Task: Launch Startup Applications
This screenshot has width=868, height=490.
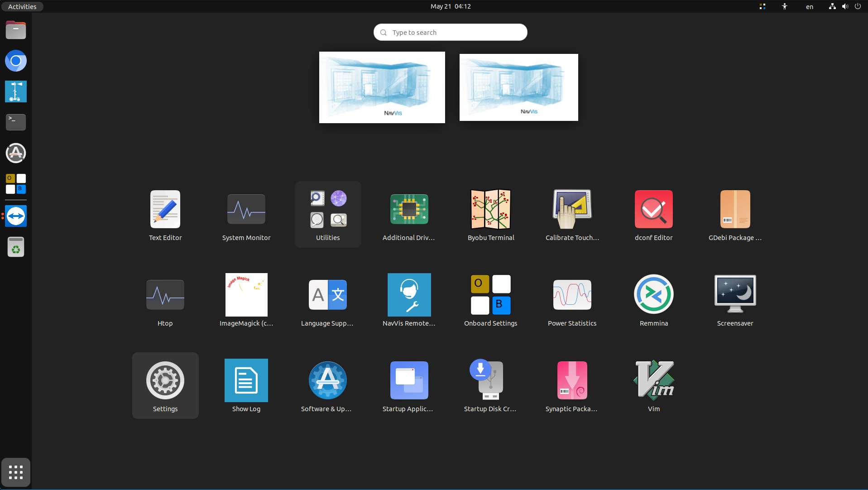Action: tap(409, 386)
